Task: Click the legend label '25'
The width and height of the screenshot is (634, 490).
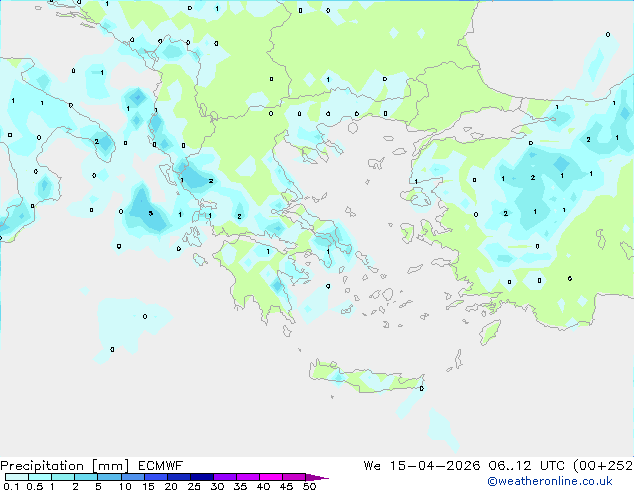Action: click(x=194, y=486)
